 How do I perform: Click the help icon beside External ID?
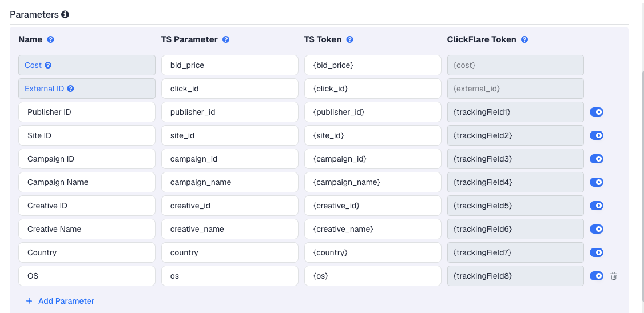click(71, 89)
